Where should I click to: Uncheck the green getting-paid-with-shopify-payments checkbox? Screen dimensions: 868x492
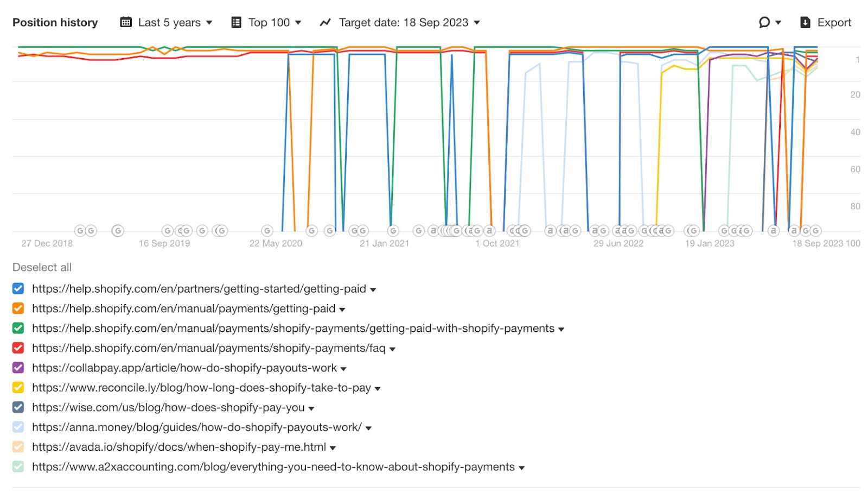pyautogui.click(x=18, y=328)
